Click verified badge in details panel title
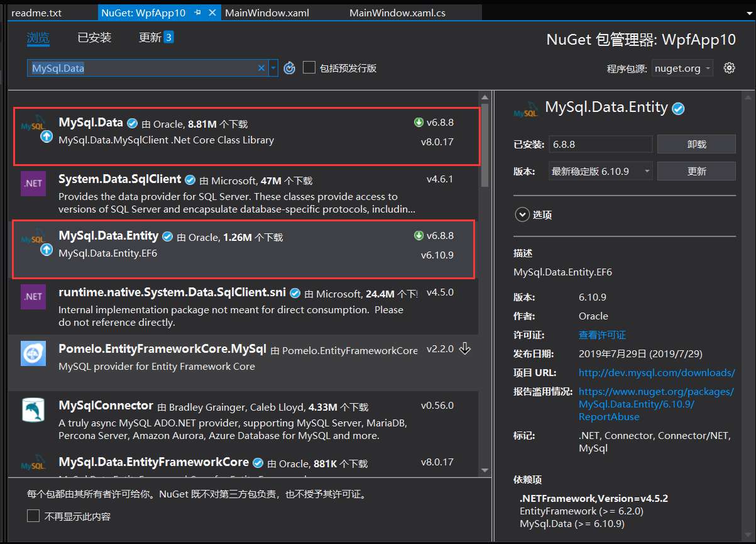The width and height of the screenshot is (756, 544). (678, 109)
